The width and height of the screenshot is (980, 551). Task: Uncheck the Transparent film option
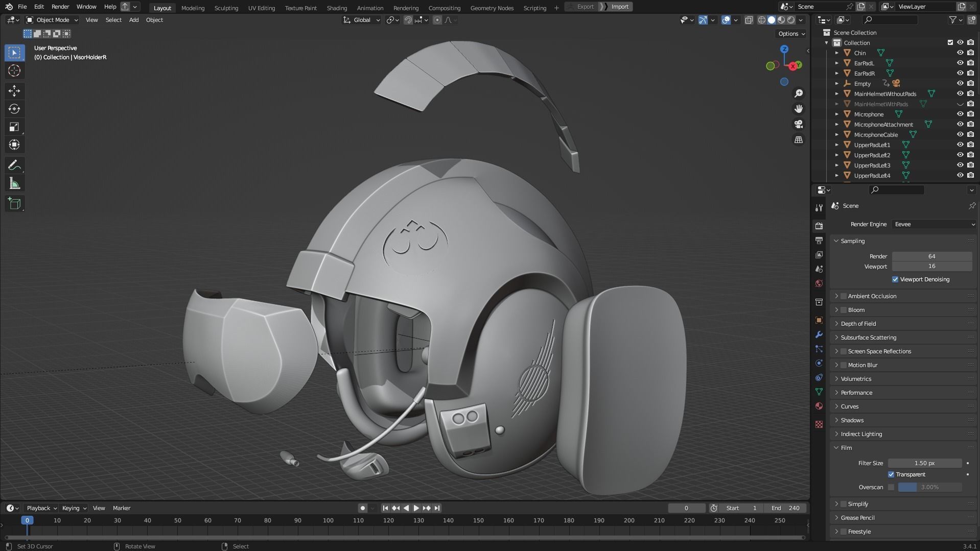tap(891, 474)
